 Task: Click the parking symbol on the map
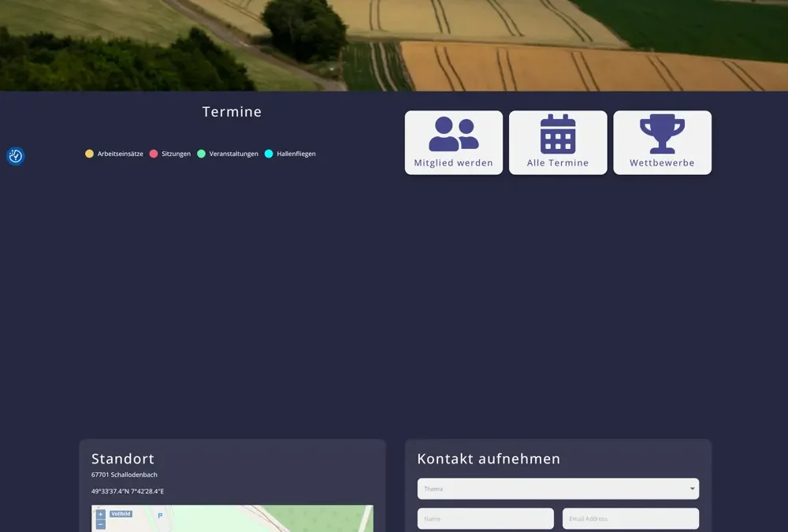[x=160, y=515]
